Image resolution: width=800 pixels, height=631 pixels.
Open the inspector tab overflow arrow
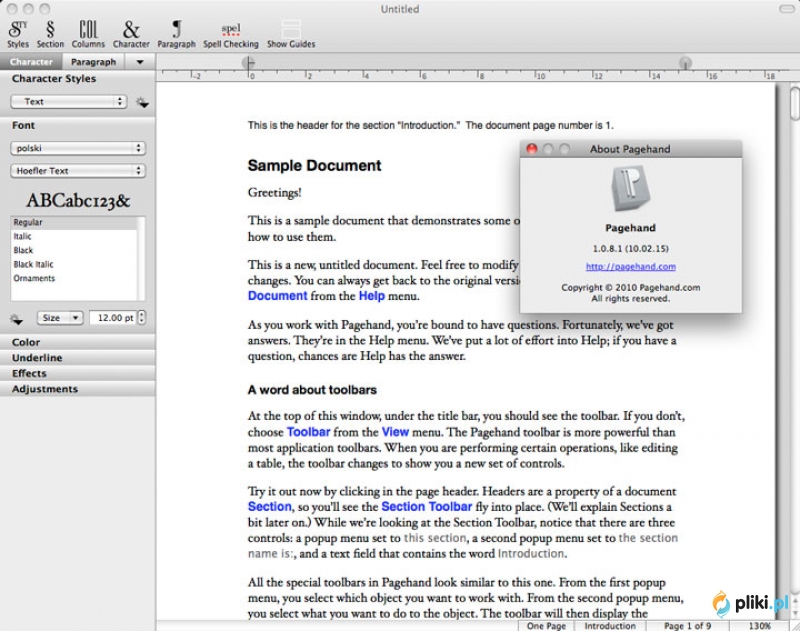pos(140,62)
